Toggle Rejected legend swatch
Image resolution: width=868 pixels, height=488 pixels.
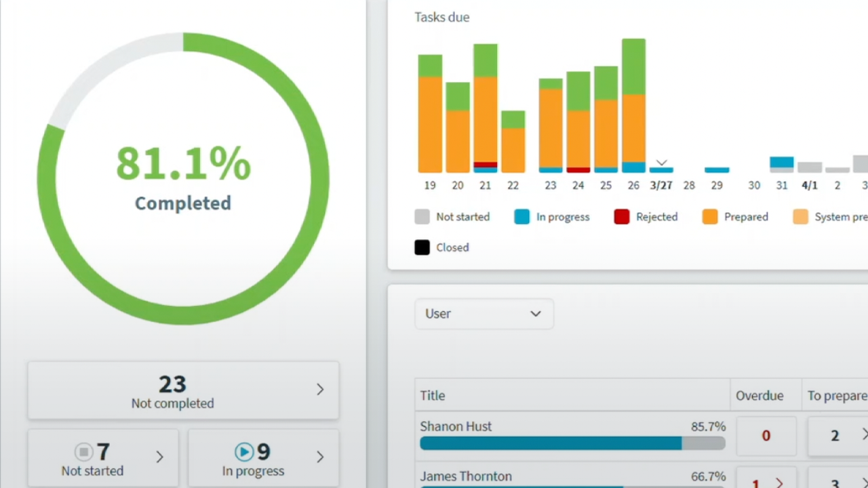(x=622, y=217)
